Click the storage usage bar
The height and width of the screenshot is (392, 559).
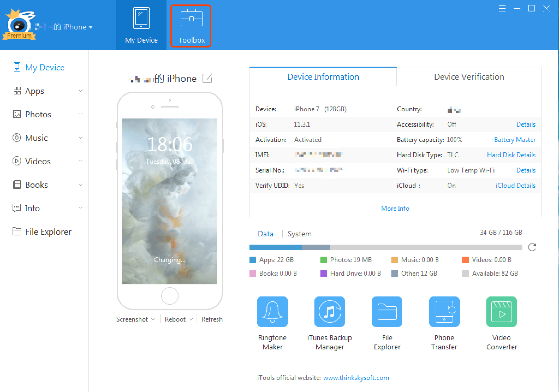click(x=385, y=247)
